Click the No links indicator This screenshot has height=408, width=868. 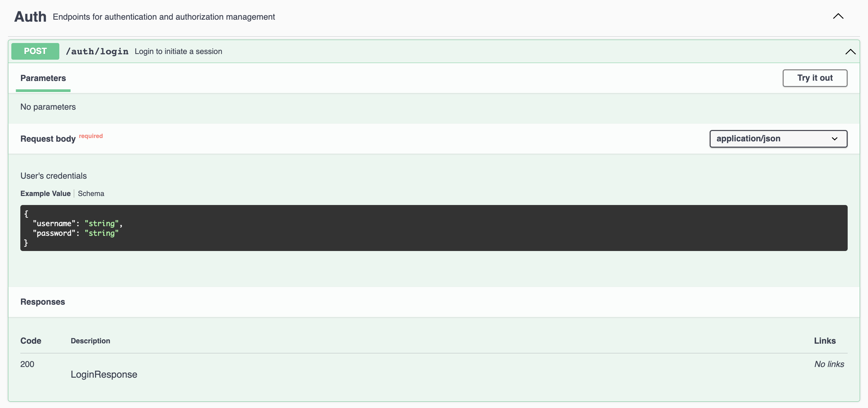tap(829, 364)
